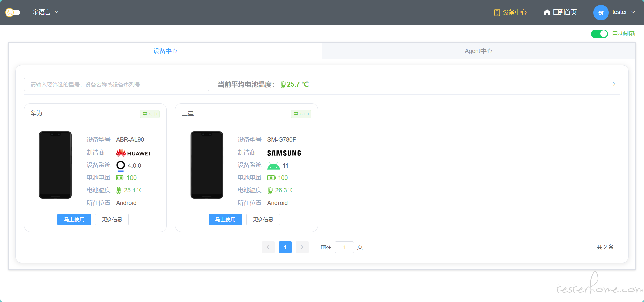Click the HarmonyOS system icon next to 4.0.0
Viewport: 644px width, 302px height.
coord(121,166)
